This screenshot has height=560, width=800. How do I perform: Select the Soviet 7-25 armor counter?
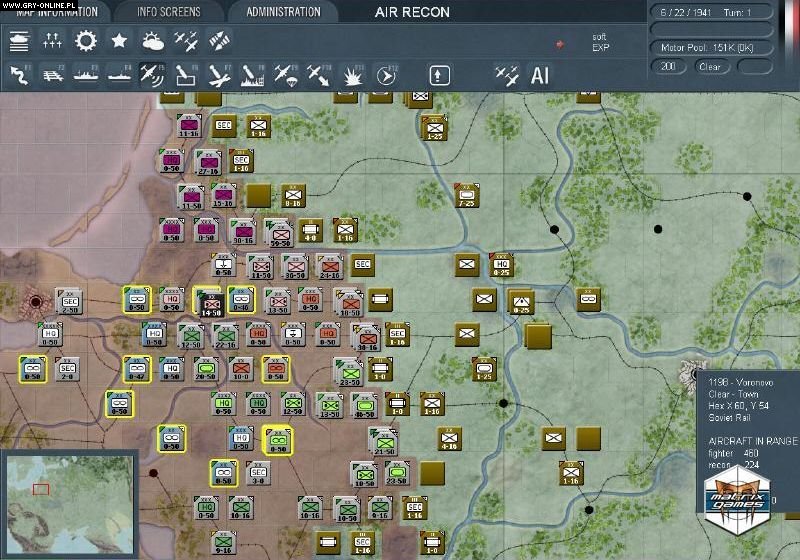click(x=466, y=195)
